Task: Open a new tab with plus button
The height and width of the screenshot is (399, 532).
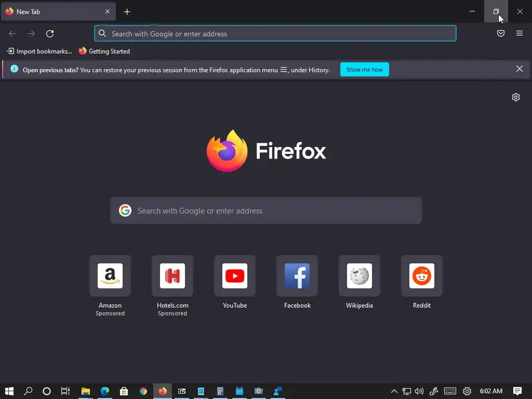Action: click(x=127, y=12)
